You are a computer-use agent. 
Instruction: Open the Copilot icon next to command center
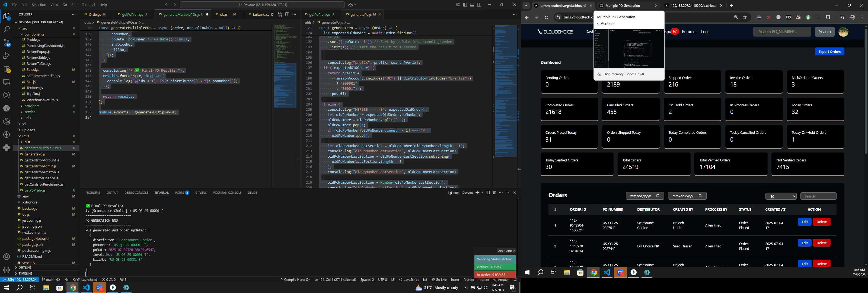350,5
